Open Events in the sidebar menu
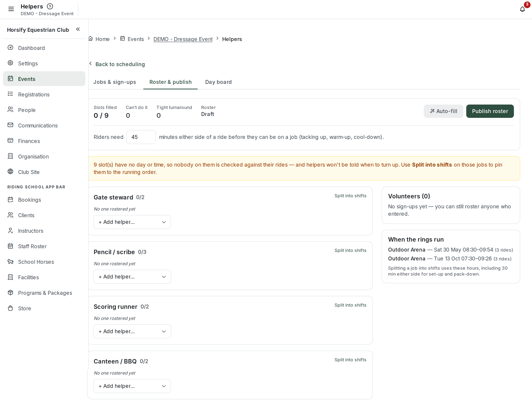This screenshot has width=532, height=420. coord(44,79)
